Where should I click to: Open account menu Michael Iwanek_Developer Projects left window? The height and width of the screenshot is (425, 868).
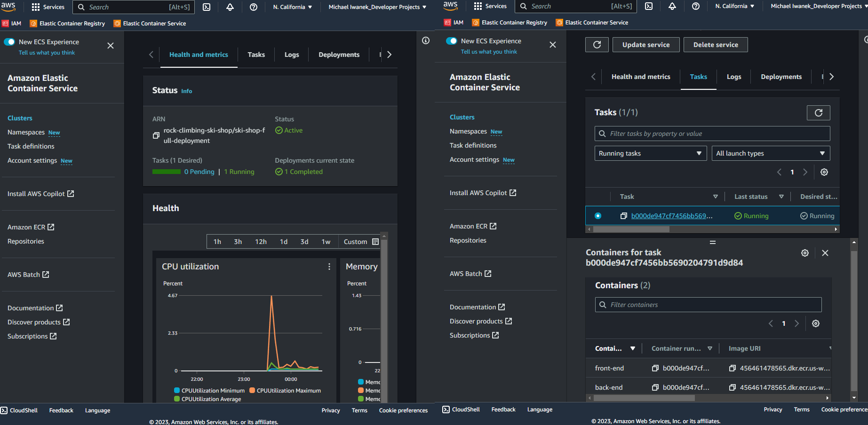(377, 7)
